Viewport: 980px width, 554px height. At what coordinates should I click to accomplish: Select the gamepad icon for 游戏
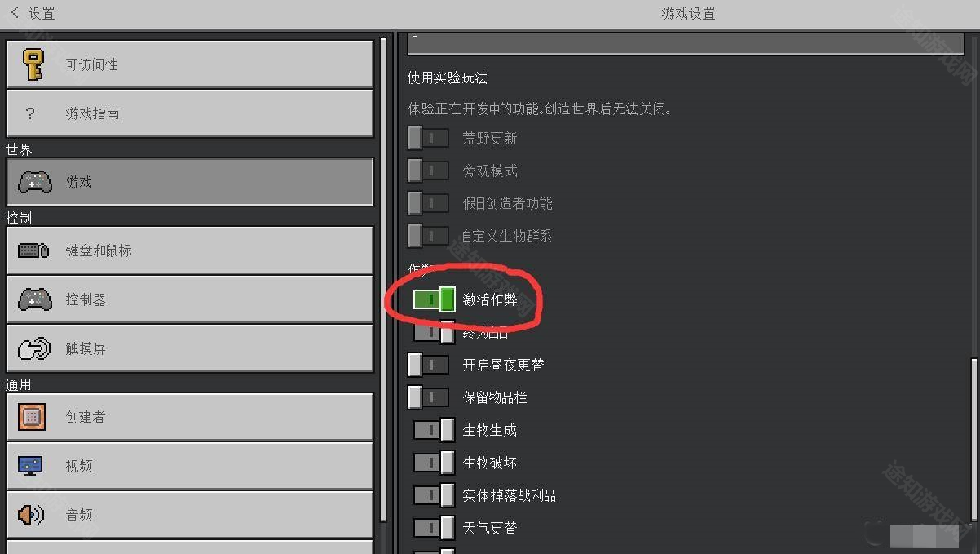click(34, 182)
